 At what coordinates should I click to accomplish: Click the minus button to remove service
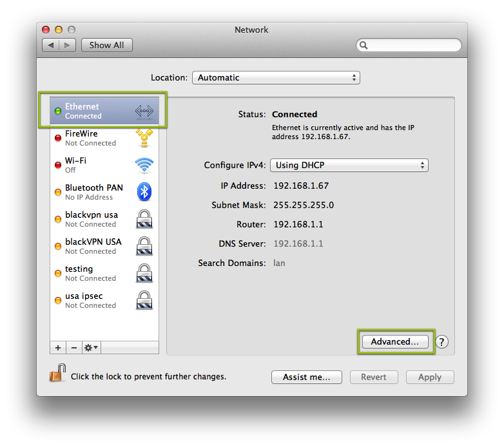(74, 348)
